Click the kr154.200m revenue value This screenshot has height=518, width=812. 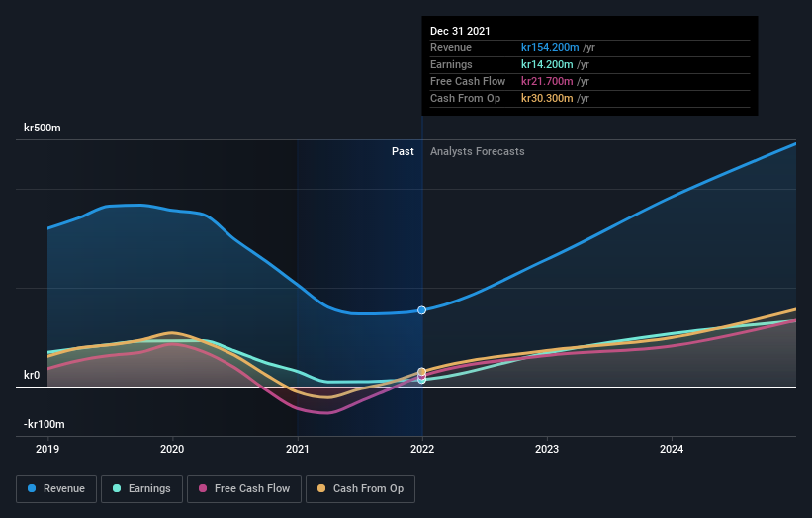(x=550, y=47)
